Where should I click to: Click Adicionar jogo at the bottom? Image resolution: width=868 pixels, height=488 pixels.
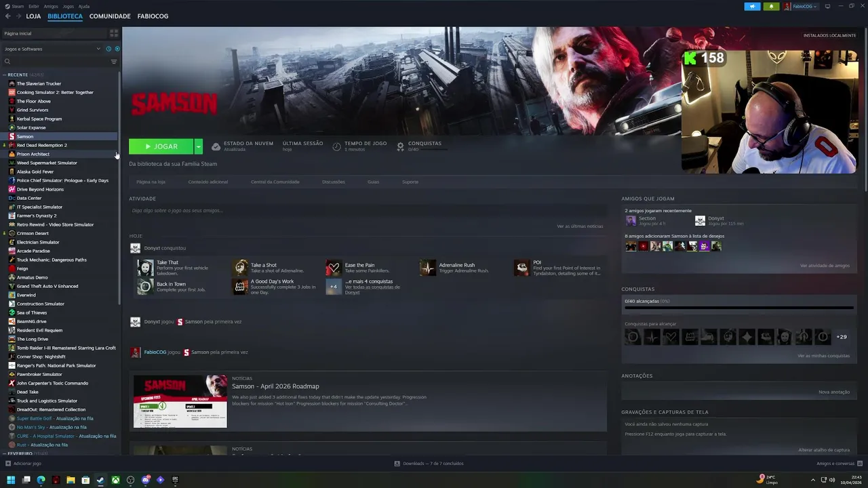tap(24, 464)
